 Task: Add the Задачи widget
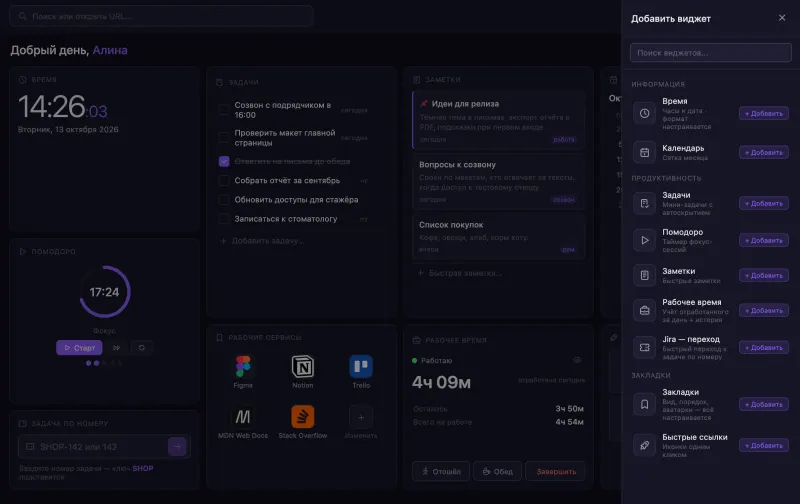763,203
